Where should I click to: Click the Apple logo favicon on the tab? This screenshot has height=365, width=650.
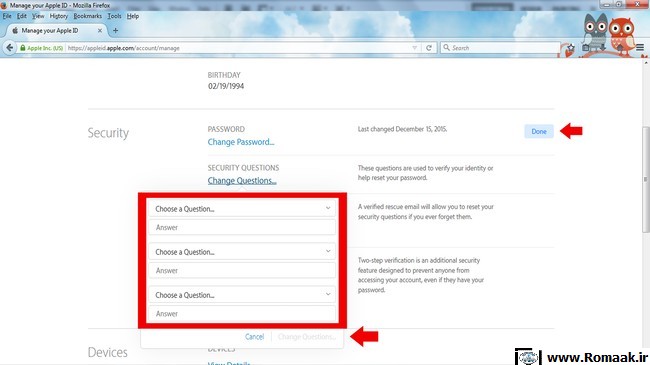pos(15,30)
